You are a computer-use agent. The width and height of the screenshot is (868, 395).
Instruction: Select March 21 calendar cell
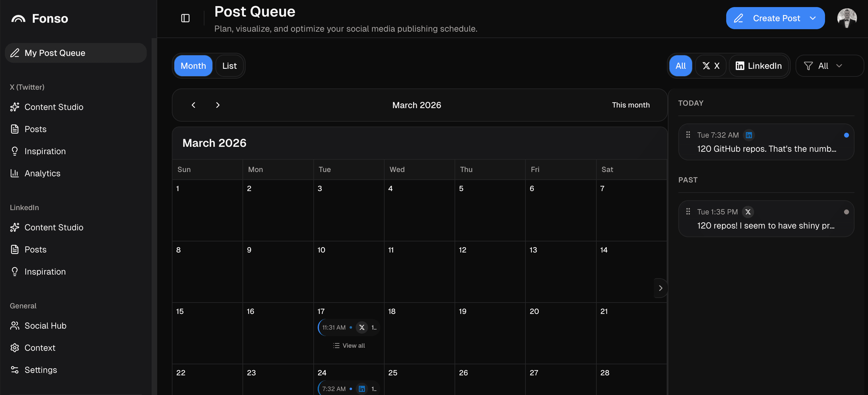631,333
